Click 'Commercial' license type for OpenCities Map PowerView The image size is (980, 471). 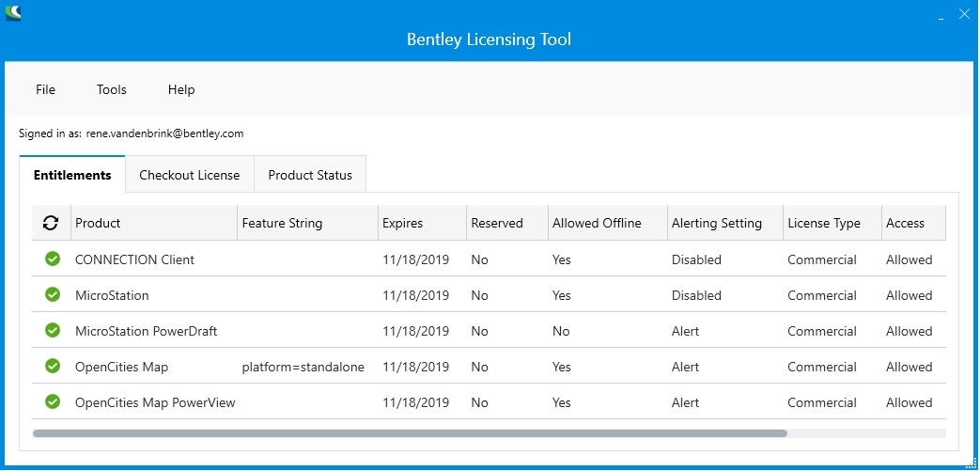pyautogui.click(x=822, y=402)
